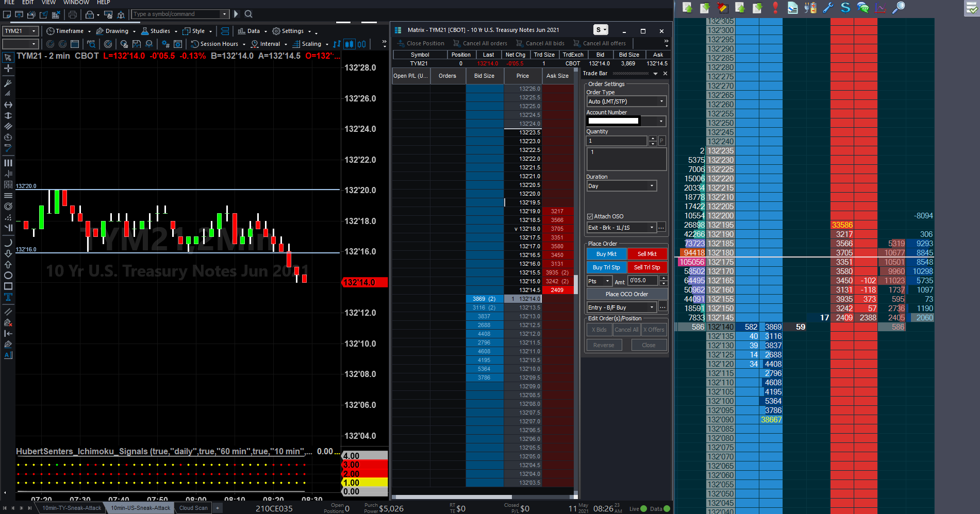Open the Entry - B/F Buy dropdown
The width and height of the screenshot is (980, 514).
[621, 307]
